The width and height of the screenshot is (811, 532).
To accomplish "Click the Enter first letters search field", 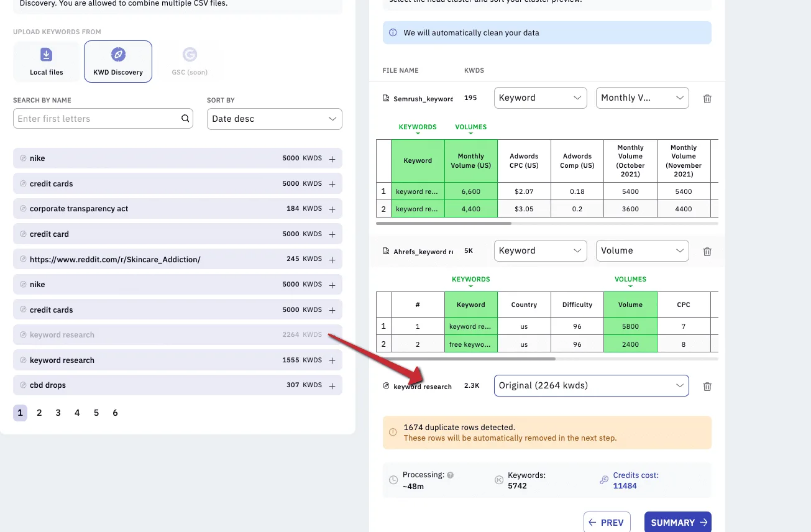I will tap(97, 119).
